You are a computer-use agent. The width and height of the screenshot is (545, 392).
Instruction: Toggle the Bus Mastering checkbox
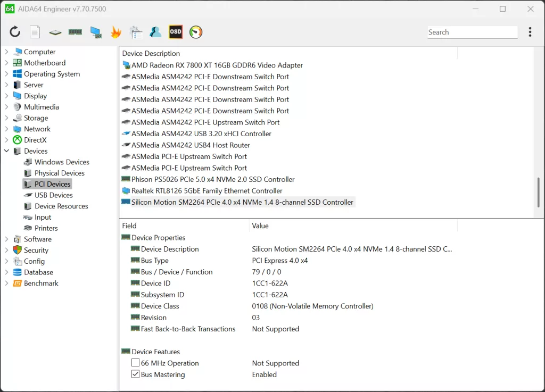click(135, 374)
